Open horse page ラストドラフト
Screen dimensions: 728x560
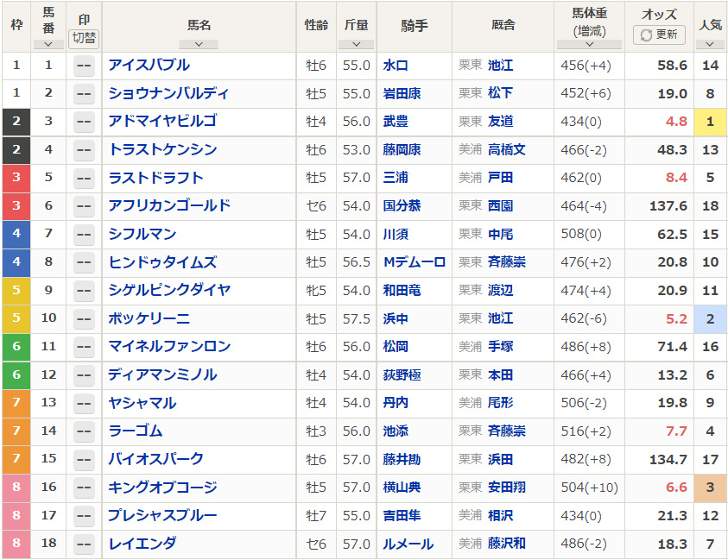(156, 178)
